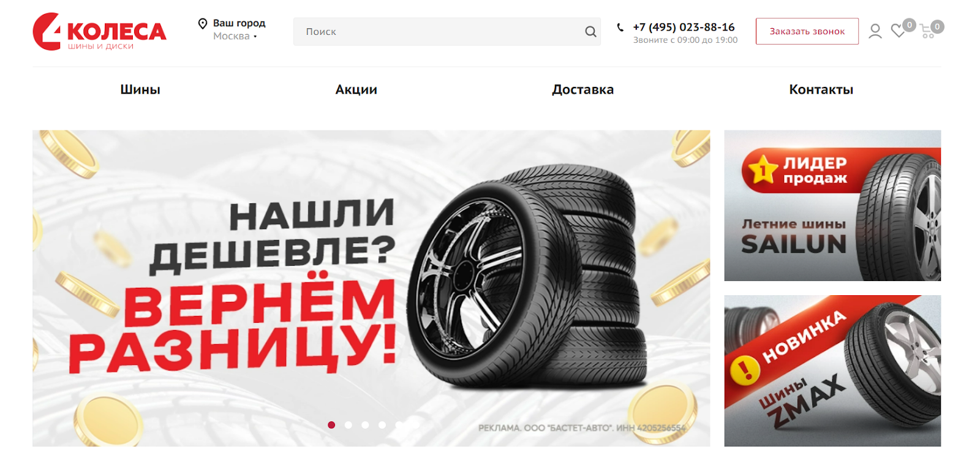Screen dimensions: 980x463
Task: Click the Заказать звонок button
Action: tap(807, 31)
